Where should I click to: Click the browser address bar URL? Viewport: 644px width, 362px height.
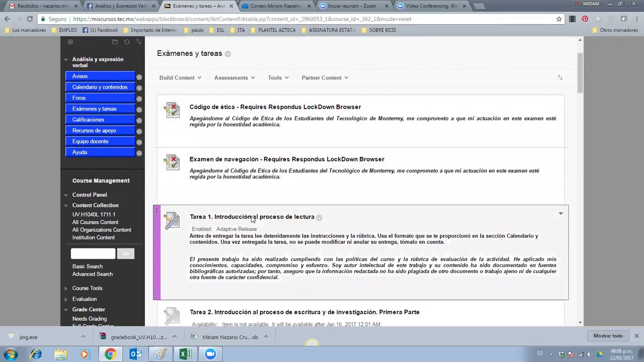pos(242,19)
